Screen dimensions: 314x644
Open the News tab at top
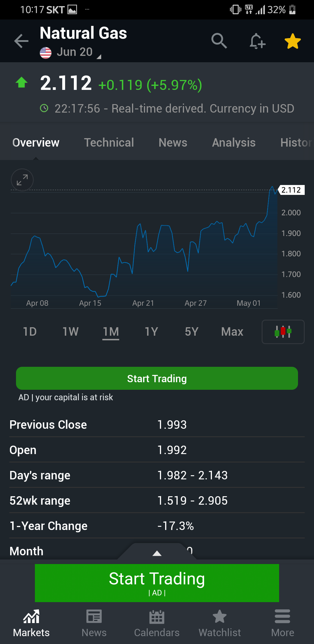coord(173,143)
